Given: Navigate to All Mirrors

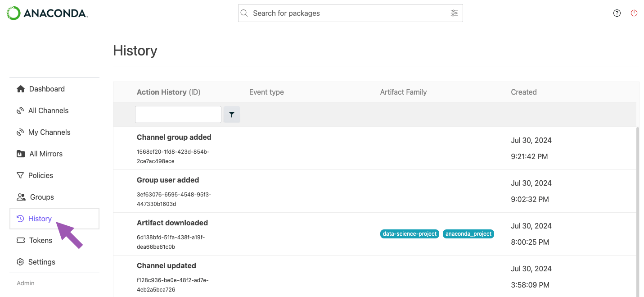Looking at the screenshot, I should [54, 154].
